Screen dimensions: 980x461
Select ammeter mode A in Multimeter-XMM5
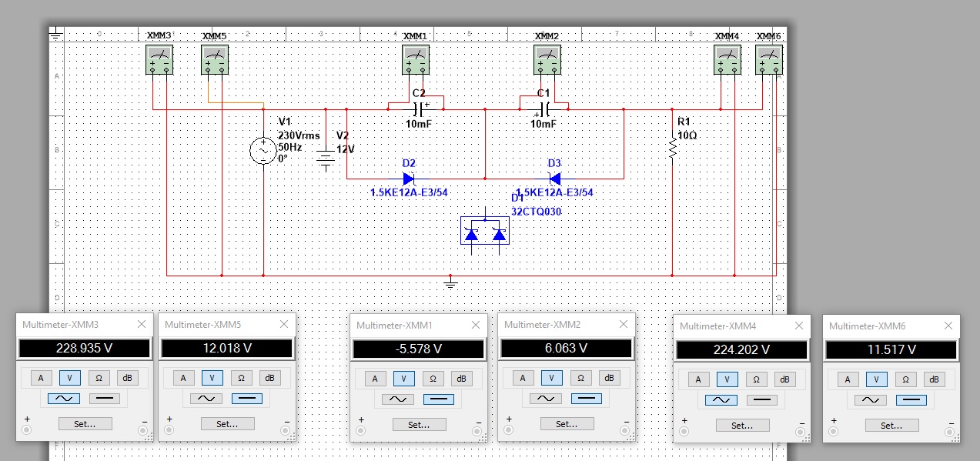(182, 377)
